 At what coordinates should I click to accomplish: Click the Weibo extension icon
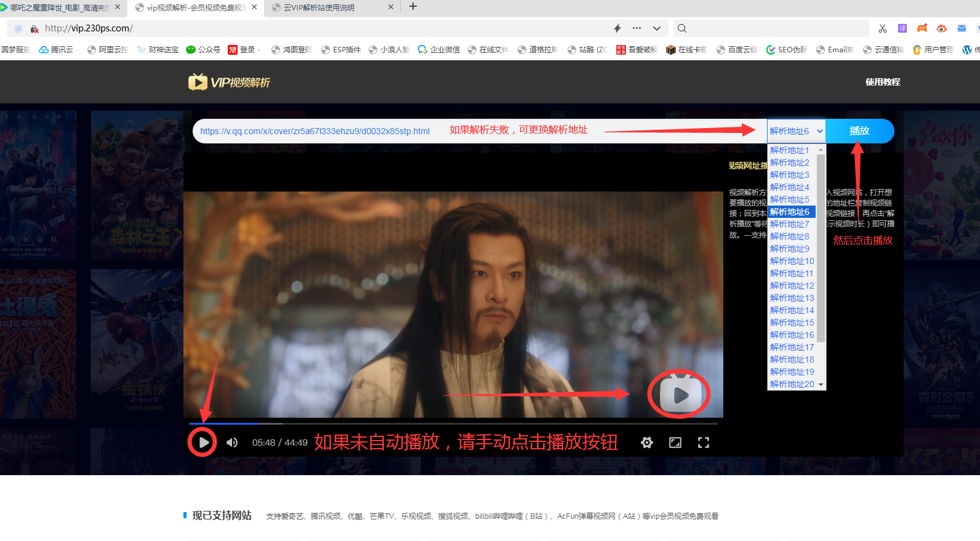click(942, 28)
